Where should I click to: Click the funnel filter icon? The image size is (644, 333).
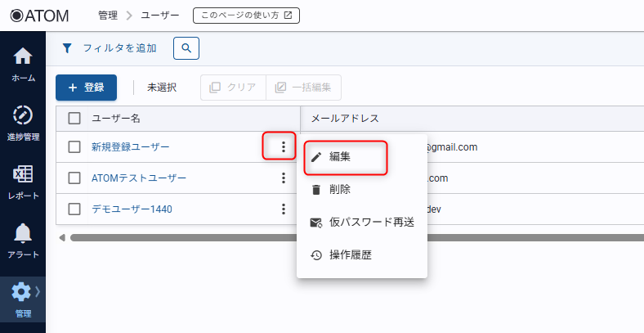pos(67,48)
